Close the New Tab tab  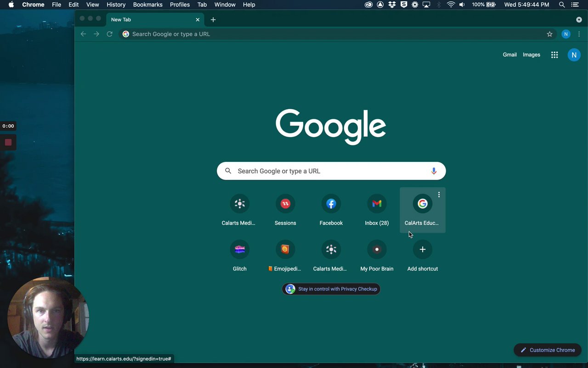click(x=198, y=20)
